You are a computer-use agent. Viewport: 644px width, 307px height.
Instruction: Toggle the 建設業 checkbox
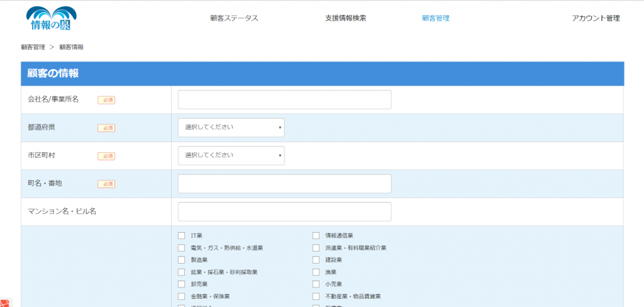pyautogui.click(x=316, y=260)
